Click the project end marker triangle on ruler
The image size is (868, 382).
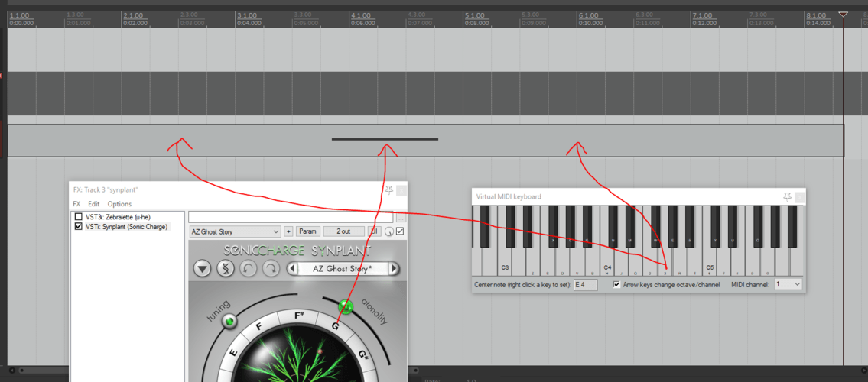(x=843, y=15)
